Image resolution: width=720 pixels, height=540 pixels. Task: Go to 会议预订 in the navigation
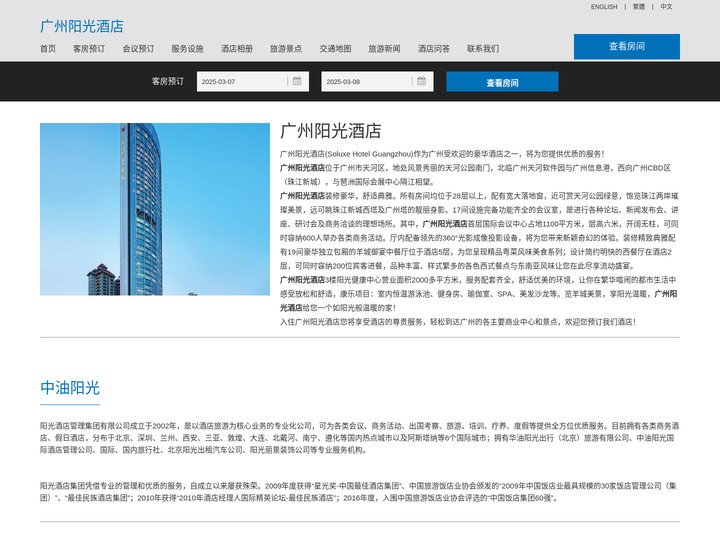pos(138,48)
